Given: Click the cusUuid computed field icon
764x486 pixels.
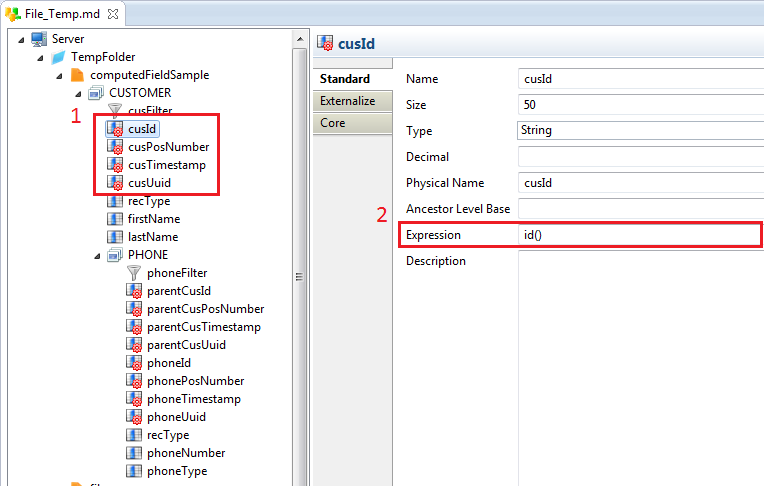Looking at the screenshot, I should (115, 183).
